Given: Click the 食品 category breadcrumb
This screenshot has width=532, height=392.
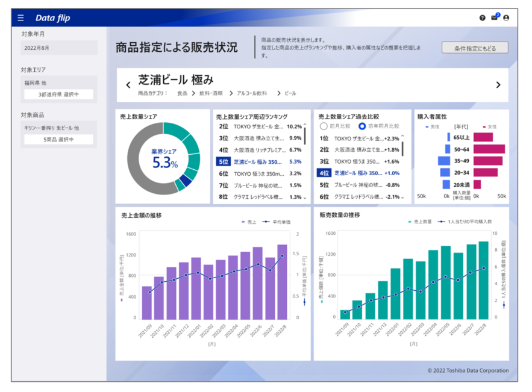Looking at the screenshot, I should pos(182,93).
